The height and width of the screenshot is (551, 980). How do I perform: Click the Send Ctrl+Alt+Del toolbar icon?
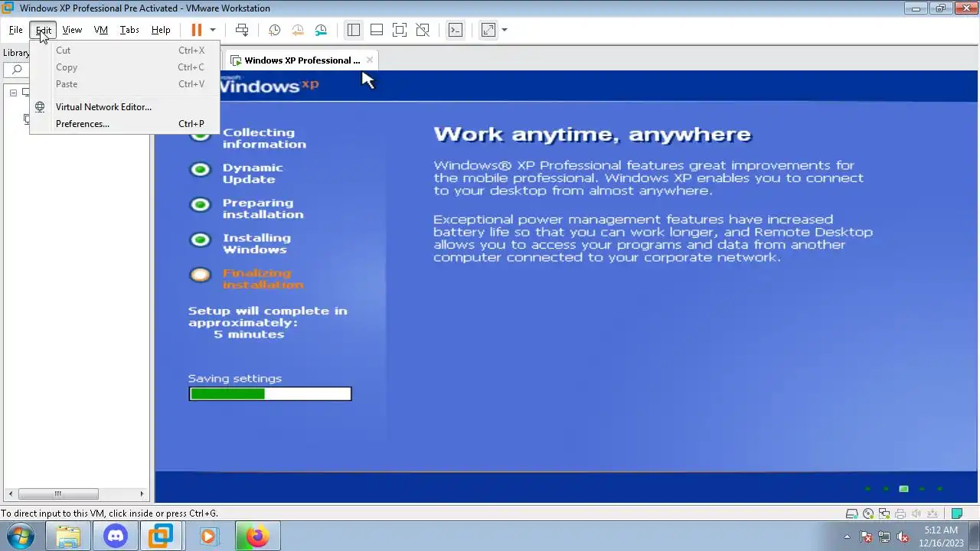click(x=242, y=30)
